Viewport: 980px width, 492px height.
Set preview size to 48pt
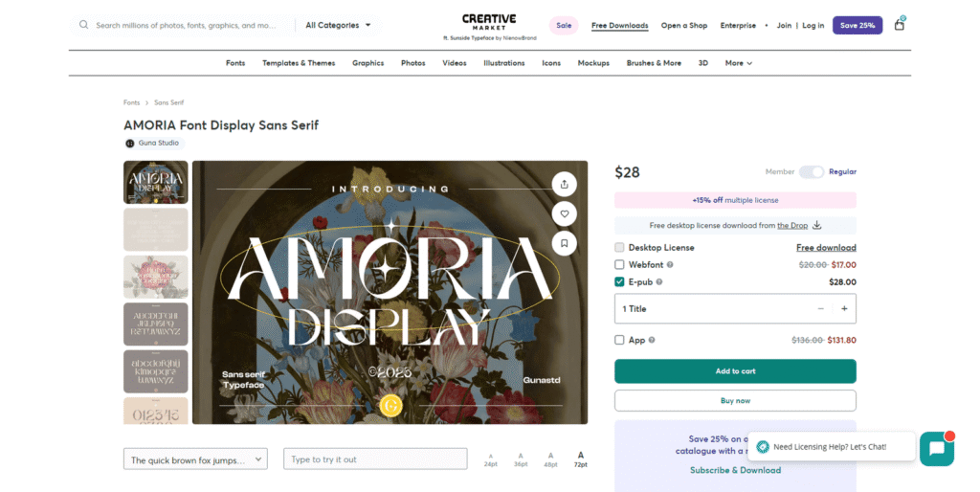point(550,460)
